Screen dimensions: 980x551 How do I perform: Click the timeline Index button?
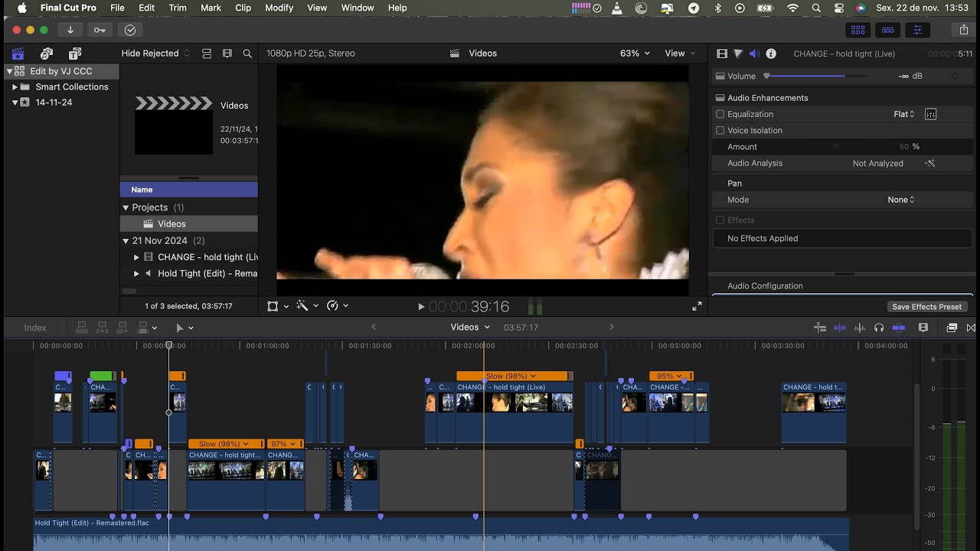[x=35, y=328]
